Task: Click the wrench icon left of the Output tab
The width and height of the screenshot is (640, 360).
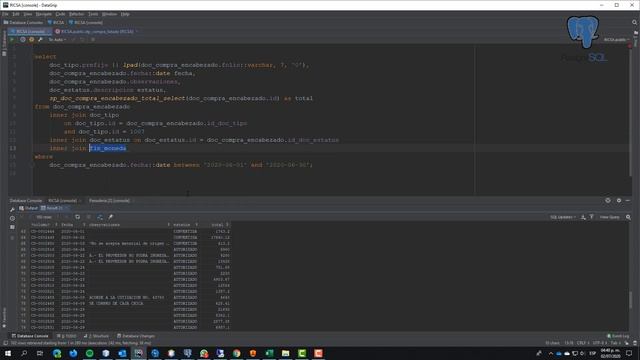Action: click(x=12, y=209)
